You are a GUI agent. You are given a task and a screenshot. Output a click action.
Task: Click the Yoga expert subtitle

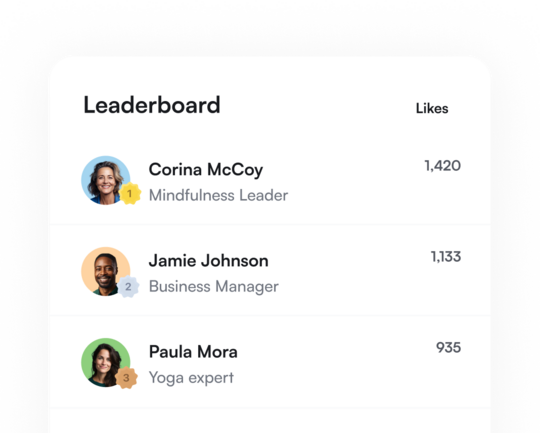191,378
